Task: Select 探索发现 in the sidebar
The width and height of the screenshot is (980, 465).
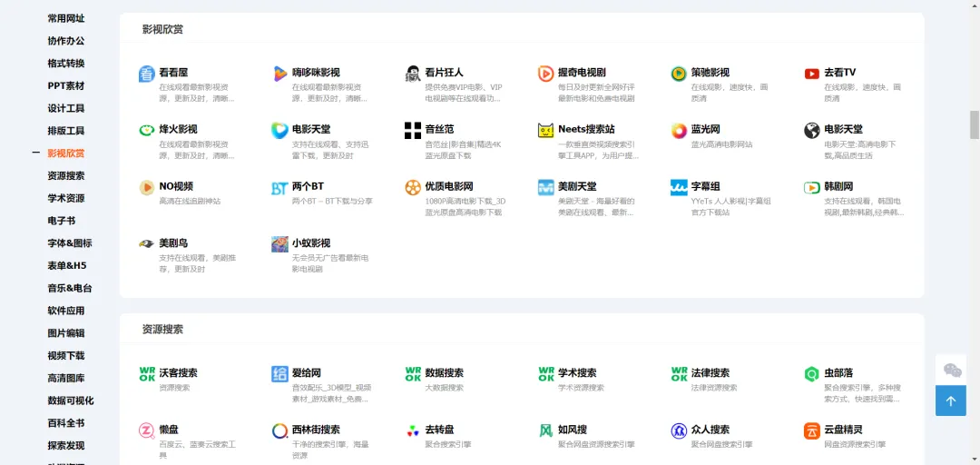Action: pos(66,446)
